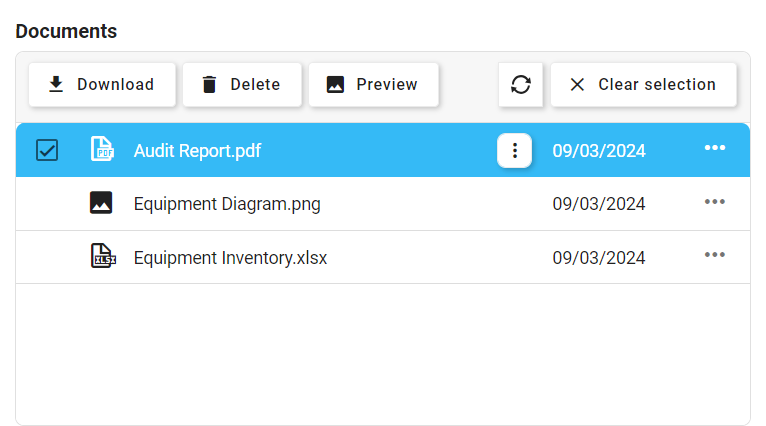Image resolution: width=766 pixels, height=426 pixels.
Task: Uncheck the Audit Report.pdf checkbox
Action: pos(47,150)
